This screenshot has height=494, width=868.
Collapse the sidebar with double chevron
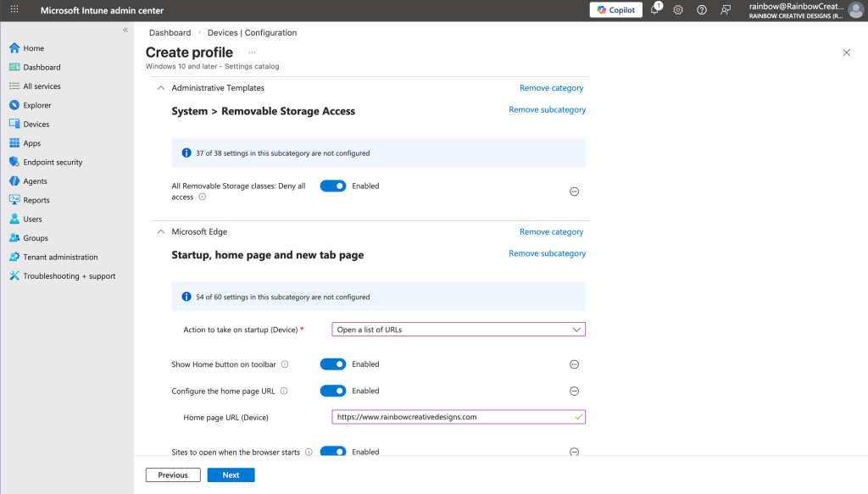click(x=125, y=30)
